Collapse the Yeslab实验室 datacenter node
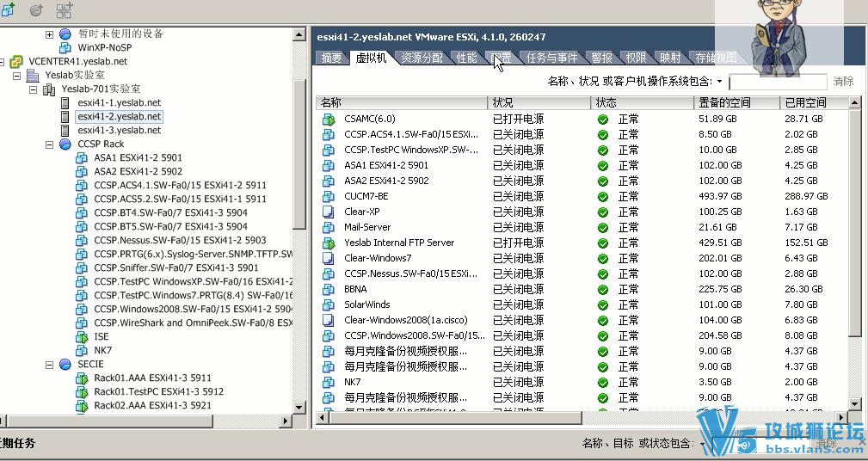 pos(16,76)
